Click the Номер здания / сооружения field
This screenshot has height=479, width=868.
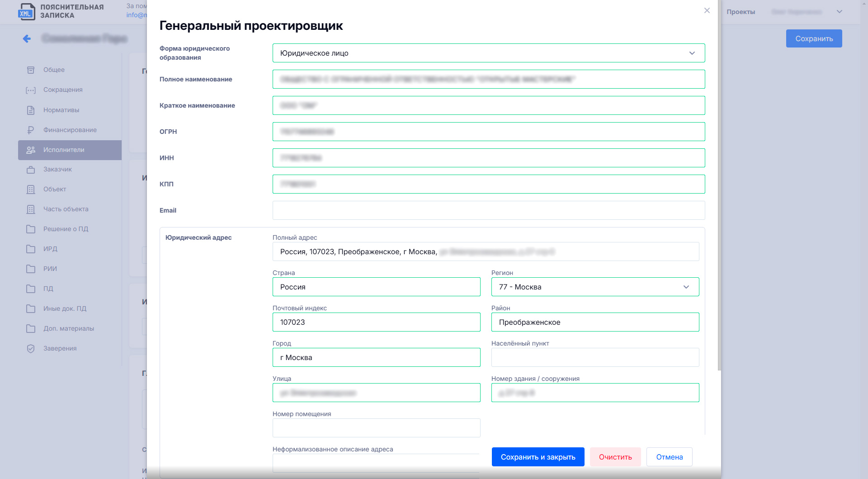click(x=595, y=393)
